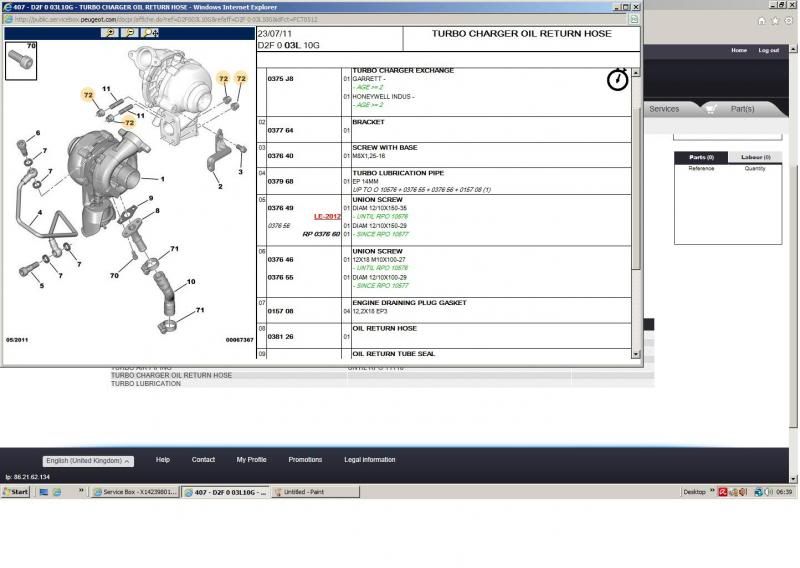Open the screw thumbnail numbered 70
The height and width of the screenshot is (568, 800).
[21, 61]
